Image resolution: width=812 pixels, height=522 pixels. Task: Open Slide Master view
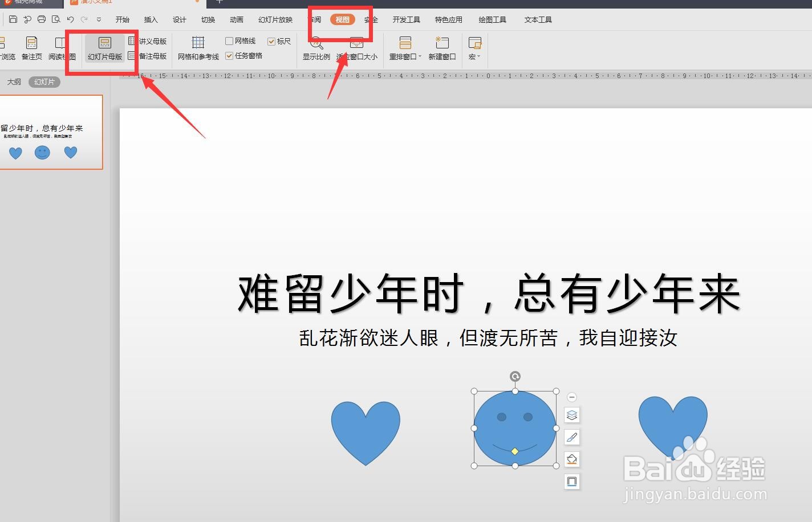104,48
